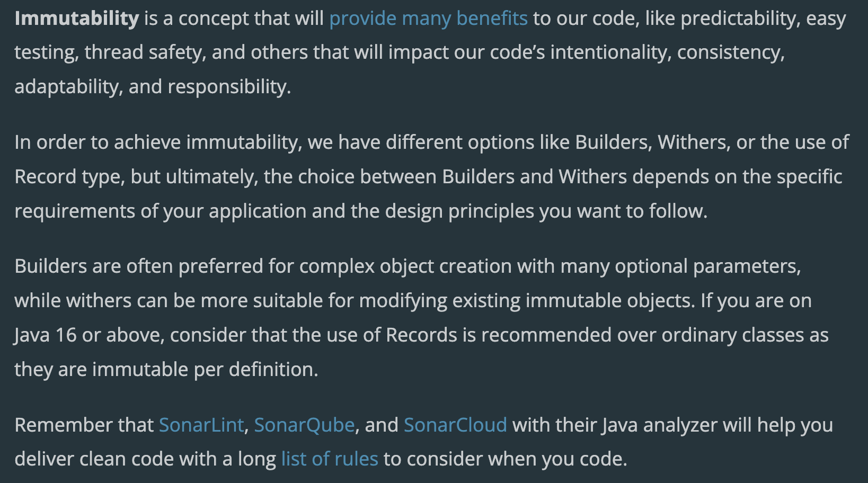Click the text 'Java 16'
The height and width of the screenshot is (483, 868).
click(46, 335)
